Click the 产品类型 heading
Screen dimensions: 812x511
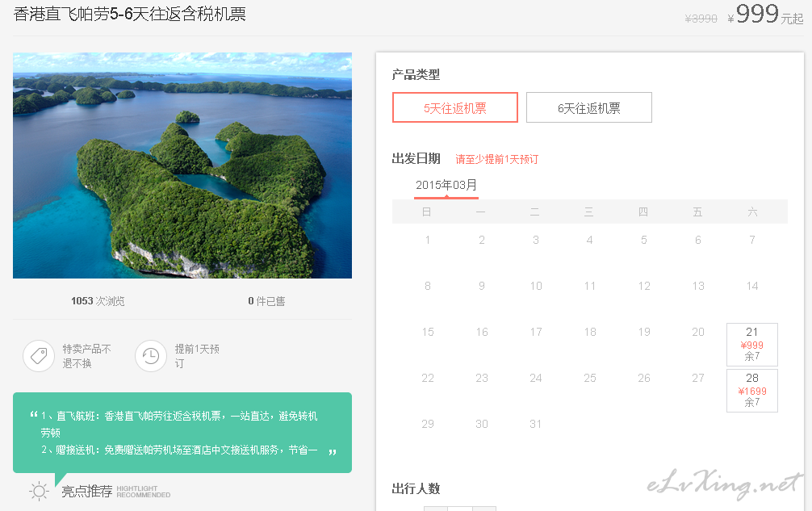(416, 74)
